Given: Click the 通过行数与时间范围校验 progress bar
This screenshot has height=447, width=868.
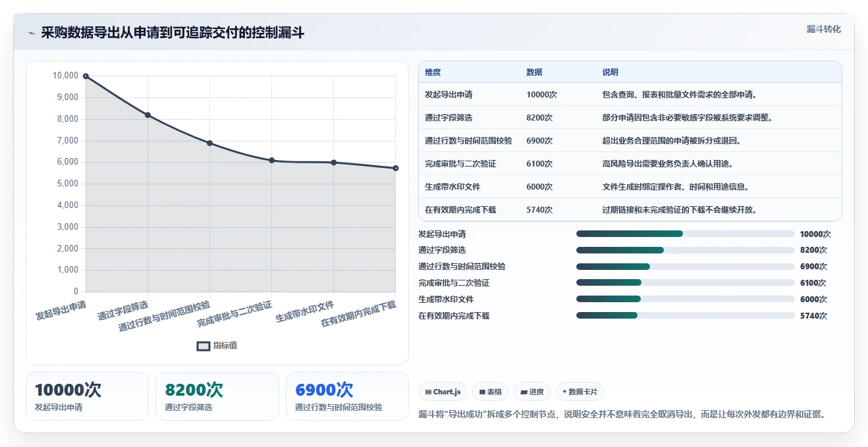Looking at the screenshot, I should [x=685, y=267].
